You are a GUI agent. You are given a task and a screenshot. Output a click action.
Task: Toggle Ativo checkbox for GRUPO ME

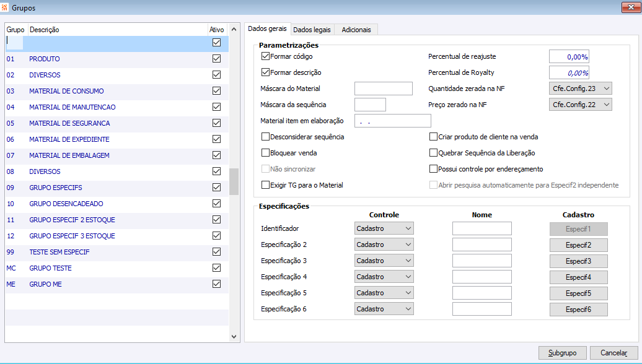point(217,284)
